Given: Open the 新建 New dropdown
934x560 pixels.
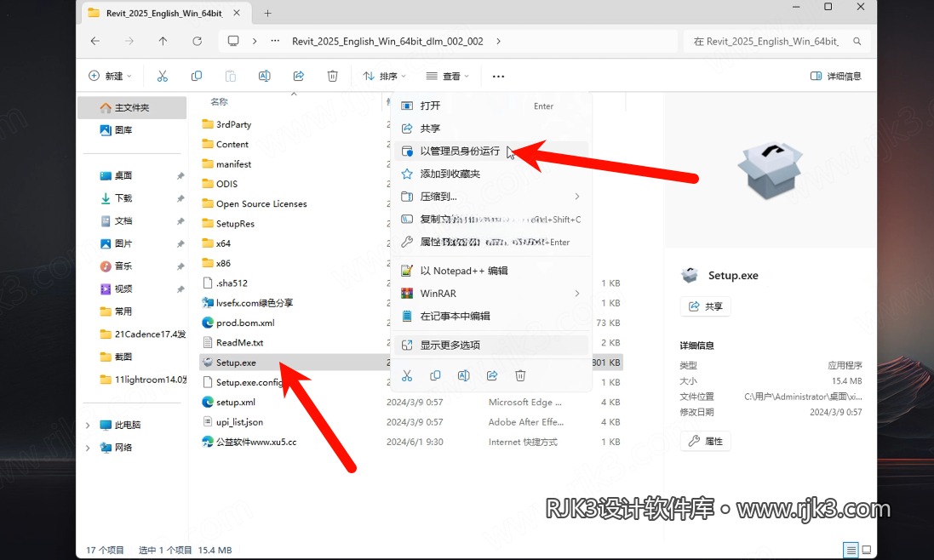Looking at the screenshot, I should coord(110,77).
